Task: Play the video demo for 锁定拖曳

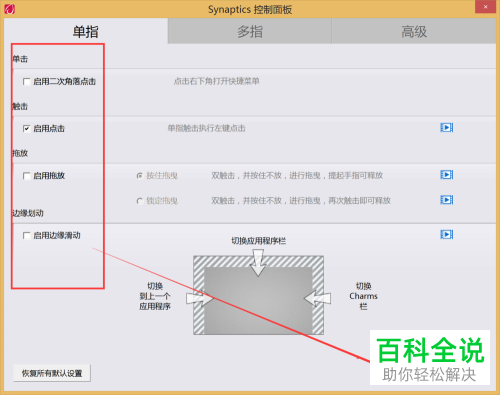Action: pos(446,200)
